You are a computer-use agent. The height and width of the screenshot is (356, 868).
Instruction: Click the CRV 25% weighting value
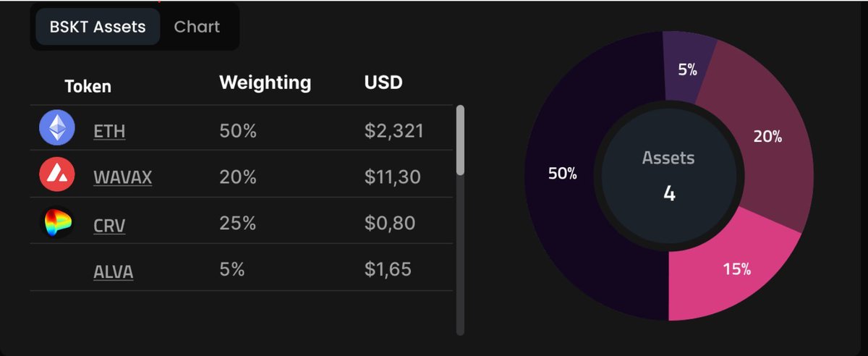coord(238,223)
